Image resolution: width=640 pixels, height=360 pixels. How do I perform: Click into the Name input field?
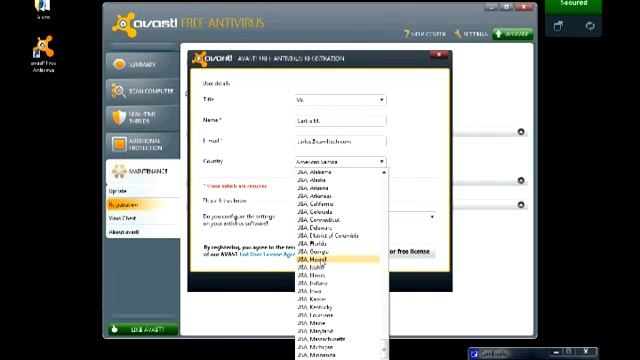(340, 121)
